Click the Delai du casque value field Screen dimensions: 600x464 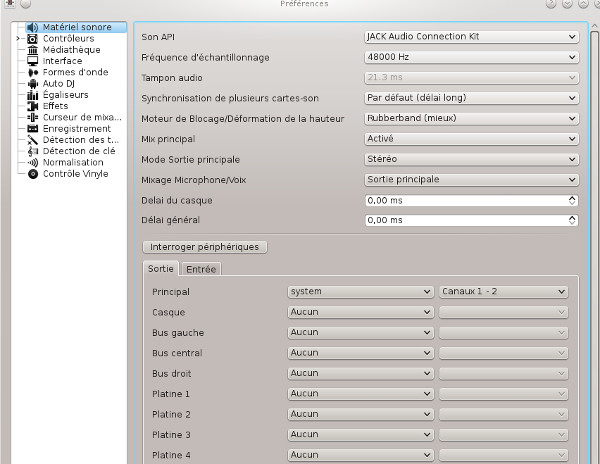click(465, 200)
